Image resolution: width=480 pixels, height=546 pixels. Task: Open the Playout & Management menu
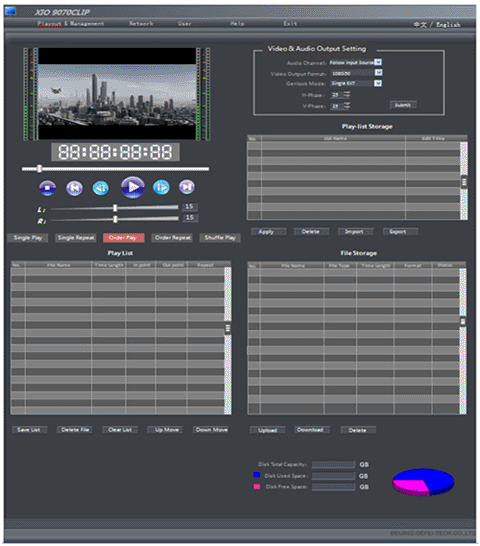click(71, 24)
